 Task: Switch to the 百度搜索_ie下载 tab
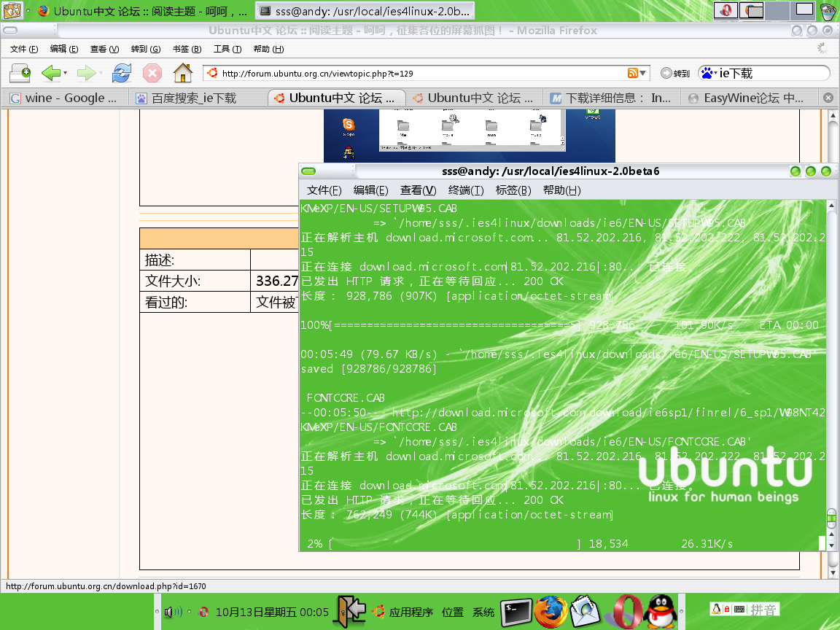[x=198, y=98]
